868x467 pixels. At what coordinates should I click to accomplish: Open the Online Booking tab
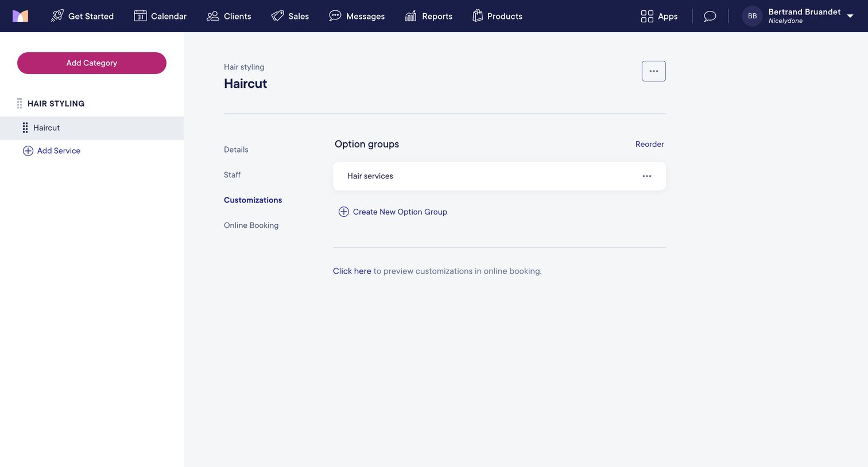251,225
